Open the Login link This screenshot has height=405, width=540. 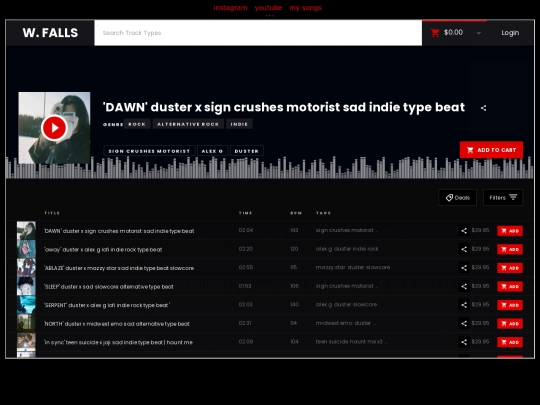(x=510, y=33)
